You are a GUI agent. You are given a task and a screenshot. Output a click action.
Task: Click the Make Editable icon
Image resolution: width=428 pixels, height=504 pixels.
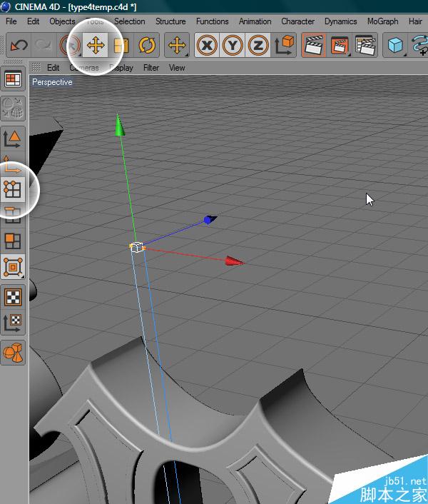click(13, 109)
